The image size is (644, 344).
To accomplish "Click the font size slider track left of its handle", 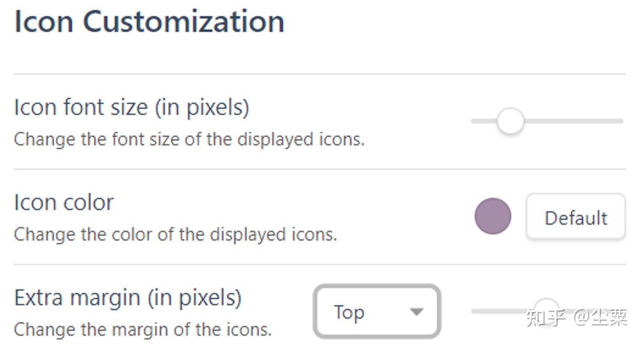I will pyautogui.click(x=483, y=121).
